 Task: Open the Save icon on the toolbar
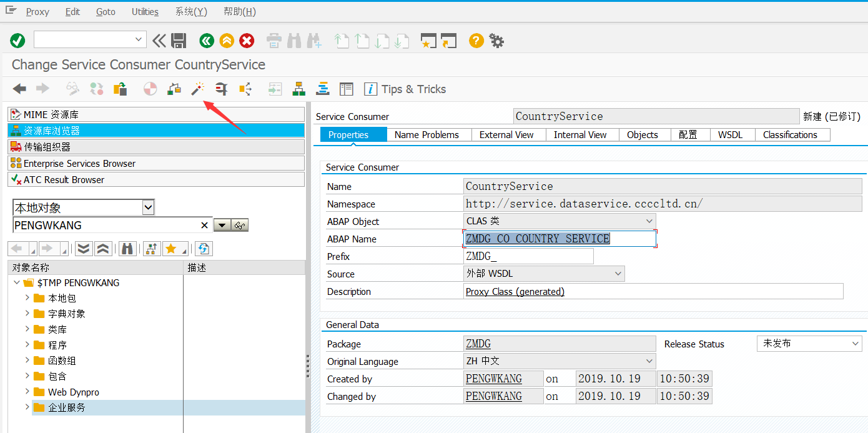(x=180, y=40)
